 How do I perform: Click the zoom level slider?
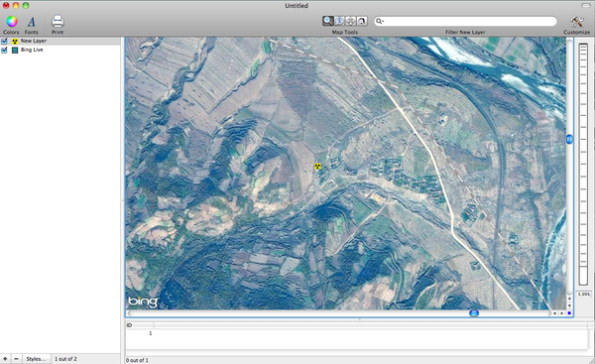(x=583, y=164)
